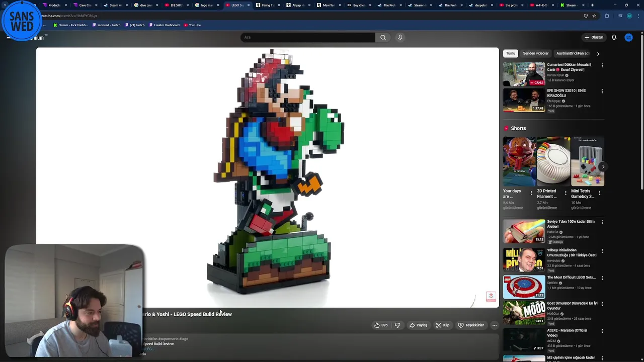This screenshot has width=644, height=362.
Task: Switch to the Flying Ti browser tab
Action: pyautogui.click(x=268, y=5)
